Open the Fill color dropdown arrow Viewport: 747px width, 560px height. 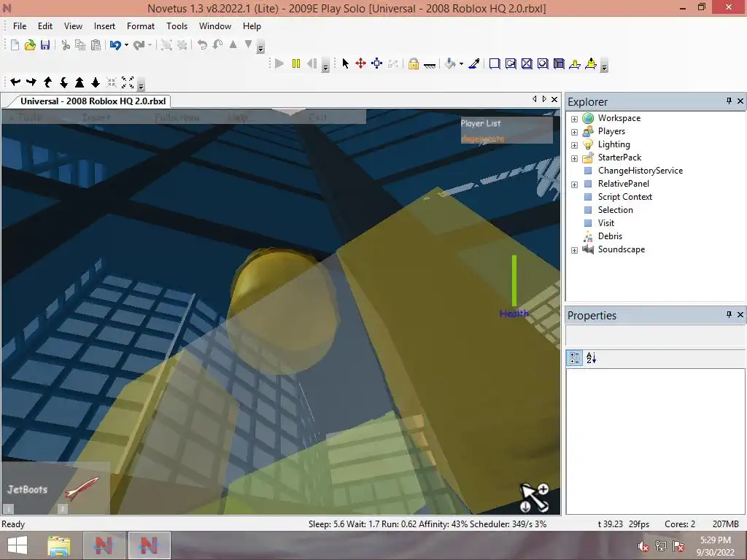[461, 64]
